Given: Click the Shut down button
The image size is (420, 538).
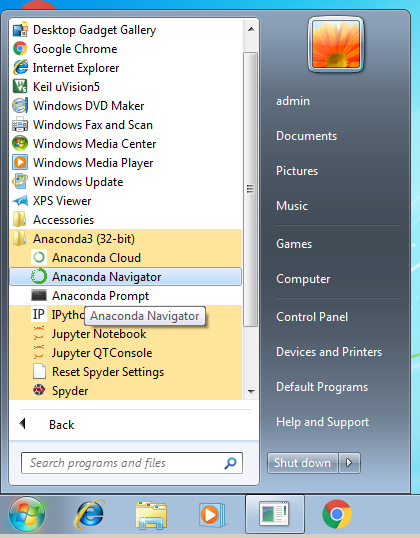Looking at the screenshot, I should point(302,463).
